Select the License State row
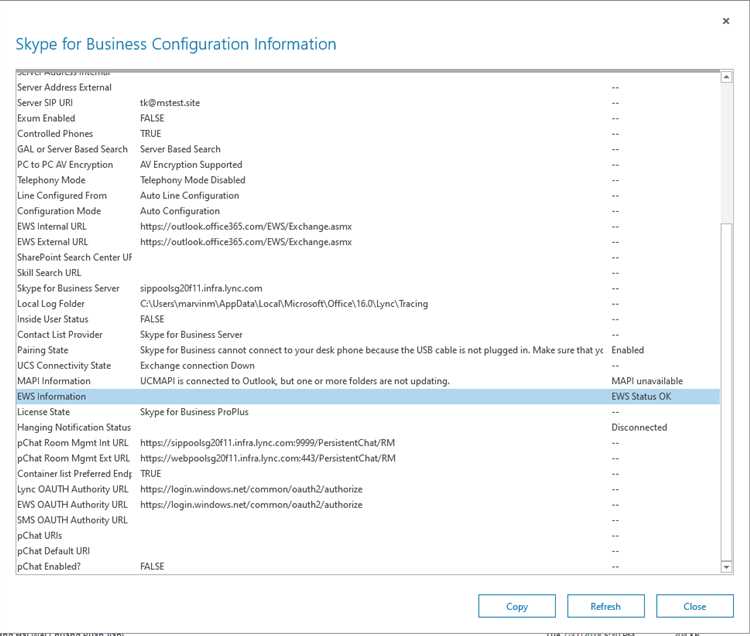750x636 pixels. pyautogui.click(x=368, y=412)
